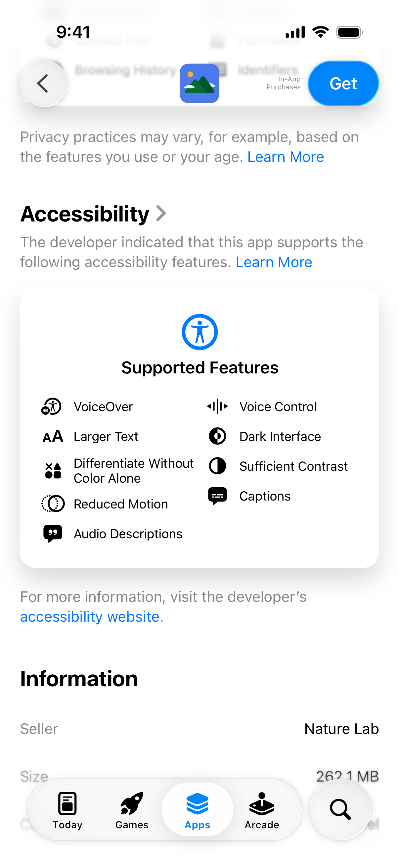
Task: Select the Reduced Motion icon
Action: coord(53,504)
